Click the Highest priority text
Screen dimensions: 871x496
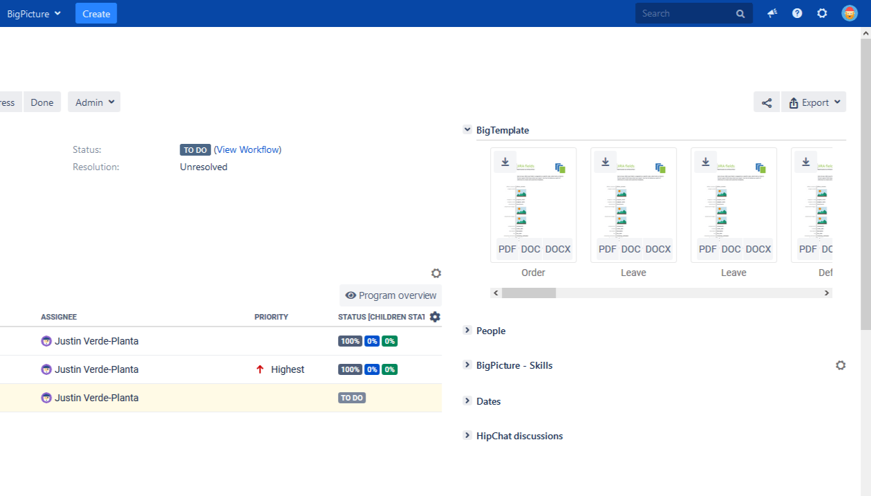(x=287, y=369)
